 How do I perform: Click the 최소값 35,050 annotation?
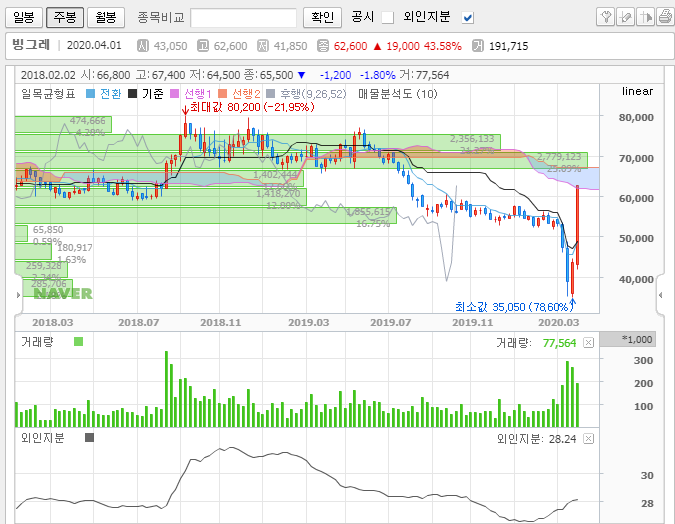pyautogui.click(x=512, y=307)
